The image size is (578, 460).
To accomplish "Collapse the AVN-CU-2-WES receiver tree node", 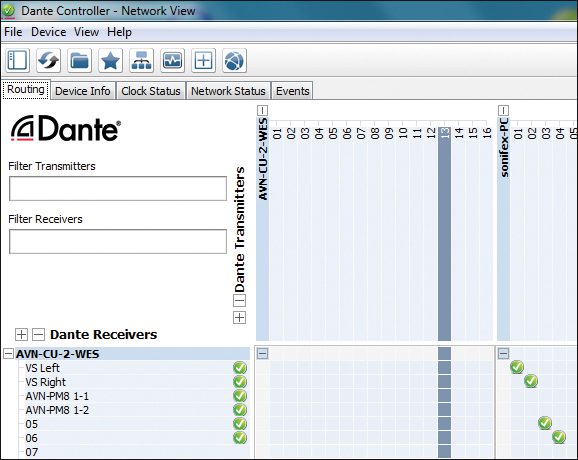I will [8, 354].
